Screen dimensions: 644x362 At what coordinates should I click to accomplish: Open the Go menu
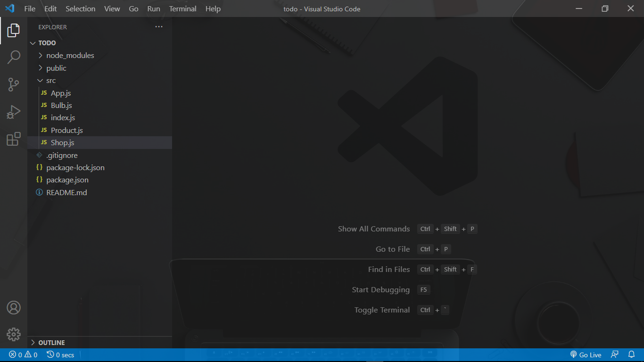pos(134,8)
